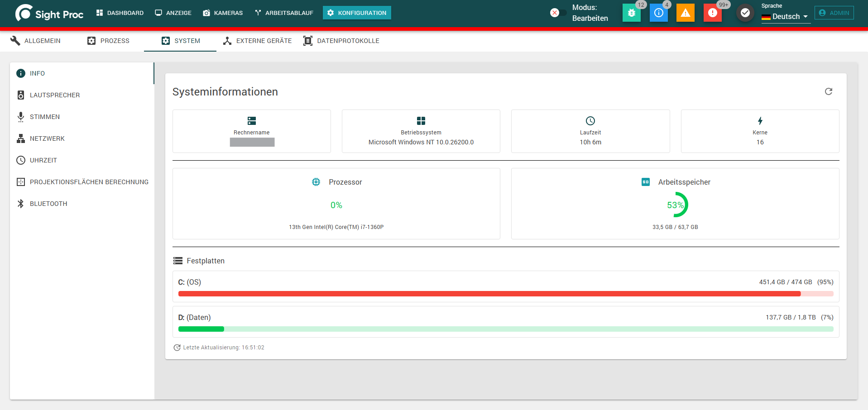Click the D: (Daten) usage bar
868x410 pixels.
[506, 329]
